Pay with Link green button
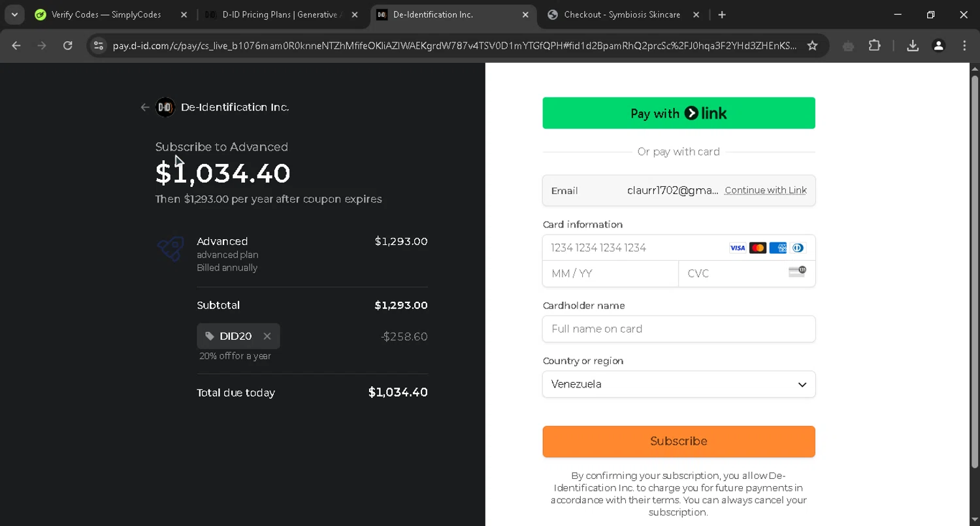This screenshot has height=526, width=980. (679, 113)
